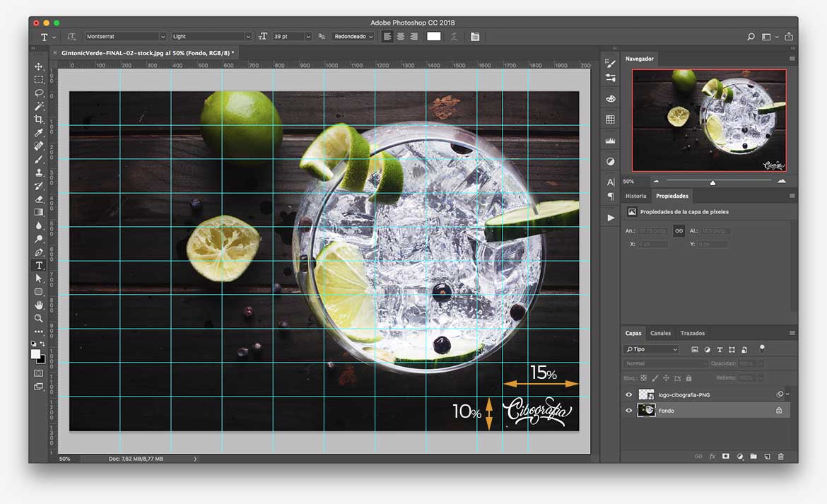This screenshot has width=827, height=504.
Task: Switch to the Canales tab
Action: tap(660, 333)
